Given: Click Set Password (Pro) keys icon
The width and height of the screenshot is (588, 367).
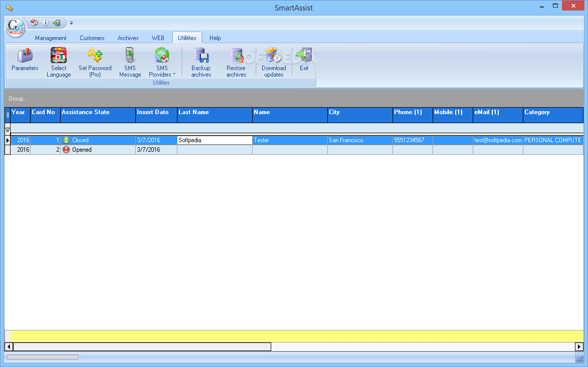Looking at the screenshot, I should [x=95, y=56].
